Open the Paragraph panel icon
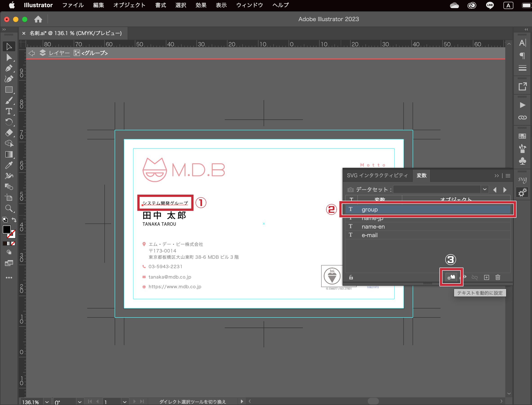The image size is (532, 405). (x=522, y=56)
